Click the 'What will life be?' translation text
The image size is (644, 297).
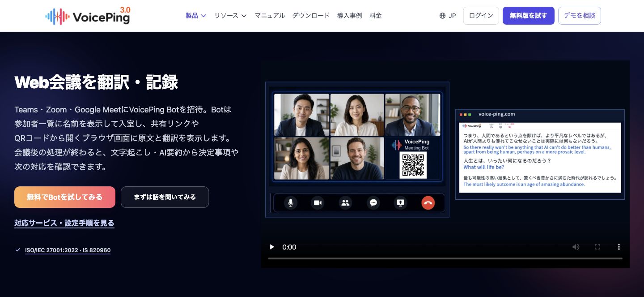[483, 167]
